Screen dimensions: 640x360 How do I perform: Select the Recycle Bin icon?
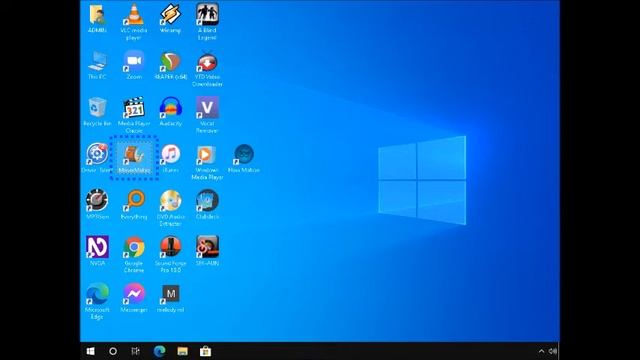97,108
